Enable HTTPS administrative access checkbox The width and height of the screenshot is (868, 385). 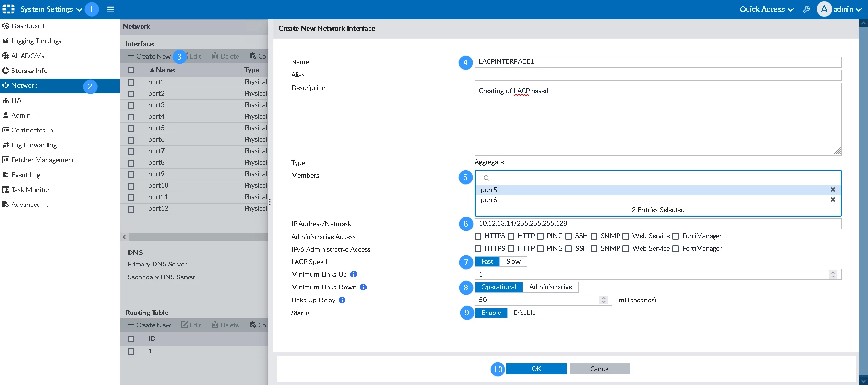point(478,236)
